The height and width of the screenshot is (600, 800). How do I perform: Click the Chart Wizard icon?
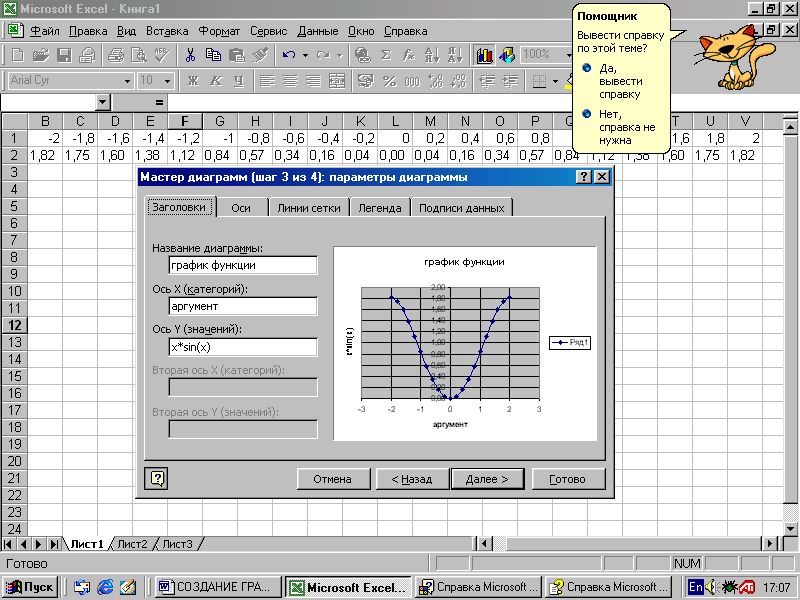point(484,55)
